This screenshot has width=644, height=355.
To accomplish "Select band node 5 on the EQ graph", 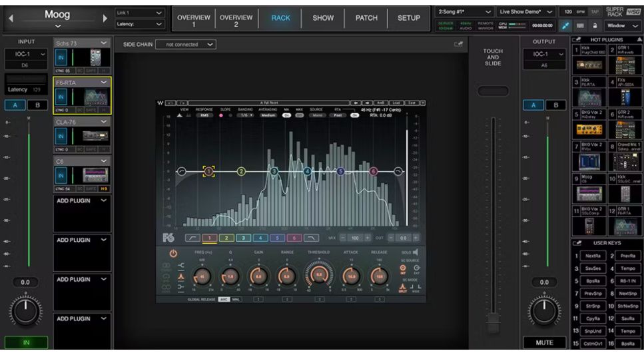I will click(x=340, y=171).
